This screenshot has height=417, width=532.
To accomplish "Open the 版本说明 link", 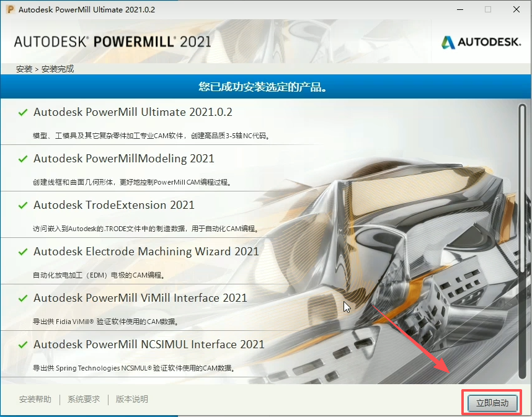I will (132, 400).
